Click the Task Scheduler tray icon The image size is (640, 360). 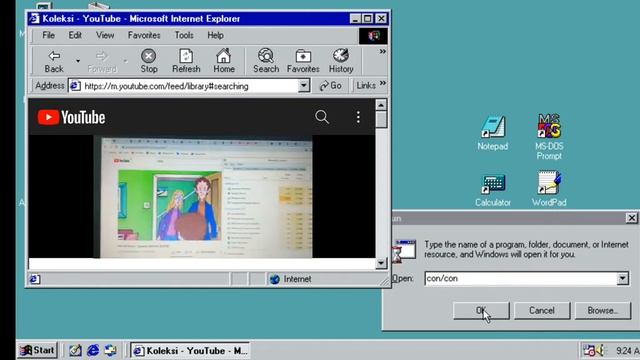click(589, 350)
